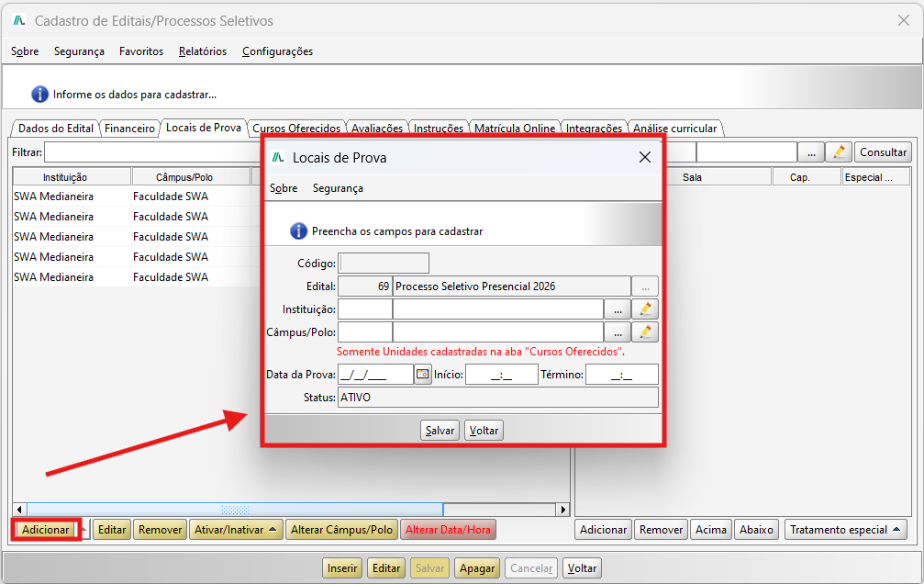Open the calendar picker for Data da Prova
Screen dimensions: 924x584
click(x=422, y=374)
